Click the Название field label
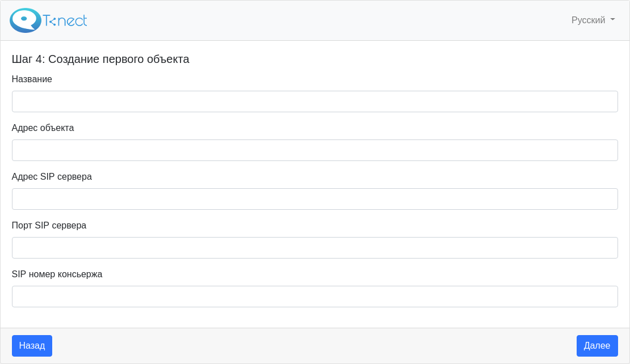 coord(32,79)
